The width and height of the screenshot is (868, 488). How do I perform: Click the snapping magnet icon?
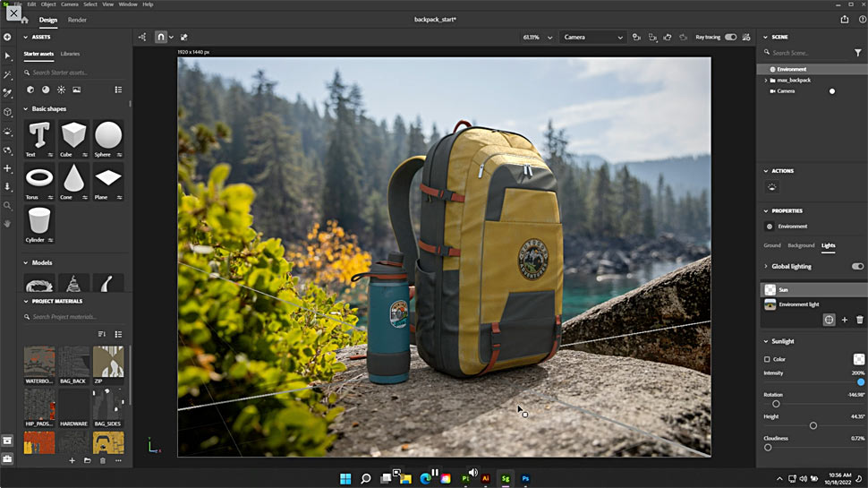160,37
